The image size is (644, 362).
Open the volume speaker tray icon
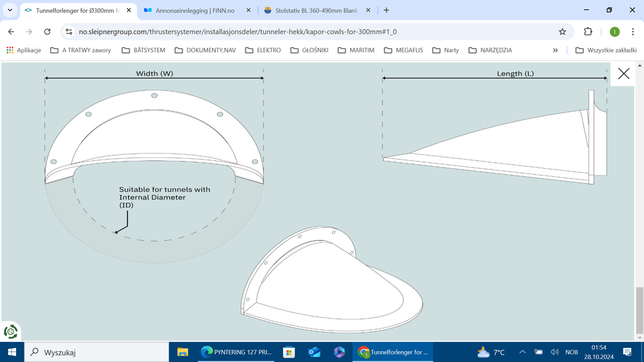555,352
